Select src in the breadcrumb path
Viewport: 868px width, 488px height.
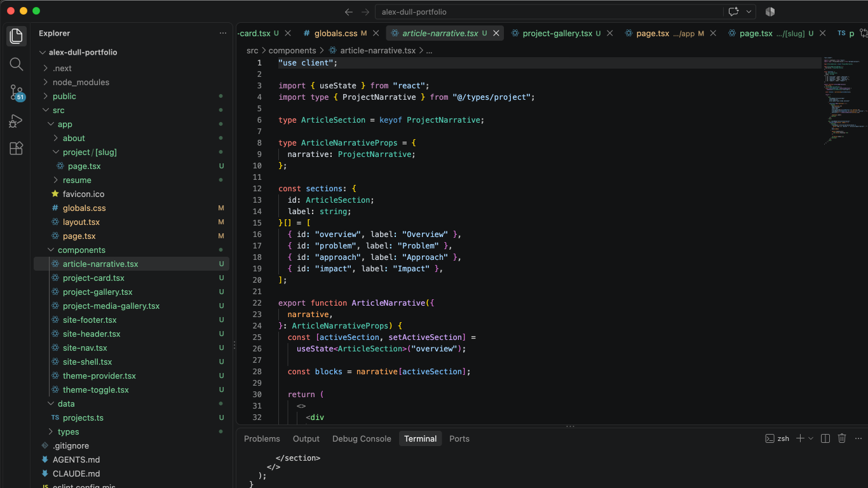[252, 50]
